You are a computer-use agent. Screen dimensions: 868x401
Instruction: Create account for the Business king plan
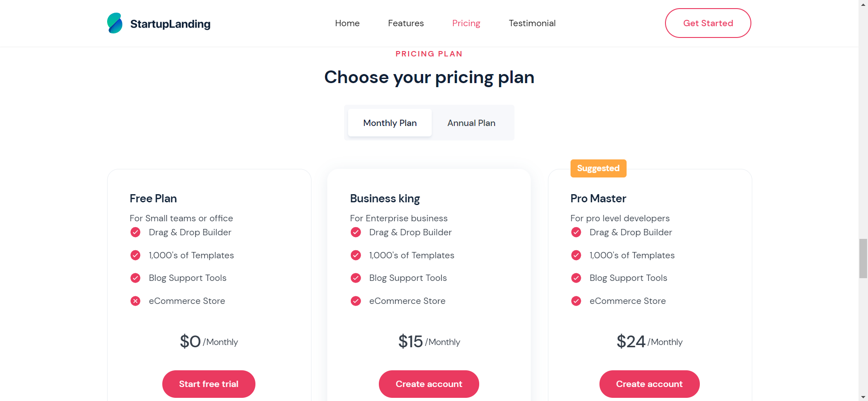pyautogui.click(x=429, y=384)
